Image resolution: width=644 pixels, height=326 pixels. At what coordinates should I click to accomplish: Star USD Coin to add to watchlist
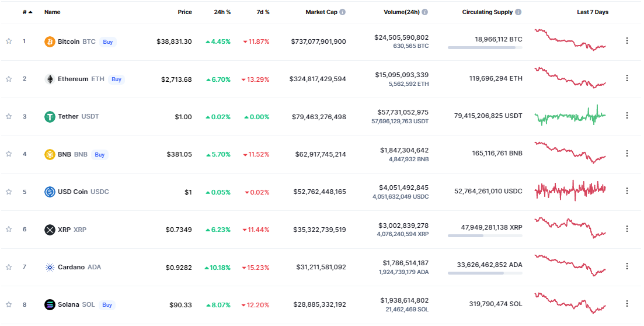[x=9, y=192]
